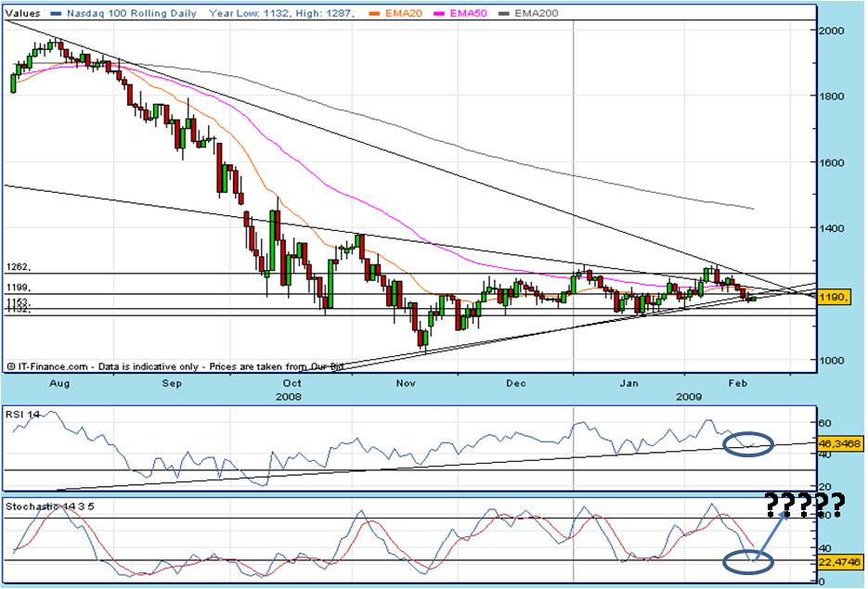Viewport: 868px width, 589px height.
Task: Click the Sep month label on time axis
Action: [172, 383]
